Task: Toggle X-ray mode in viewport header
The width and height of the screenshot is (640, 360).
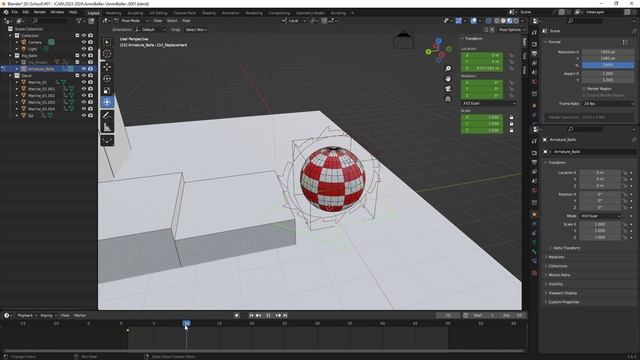Action: coord(489,20)
